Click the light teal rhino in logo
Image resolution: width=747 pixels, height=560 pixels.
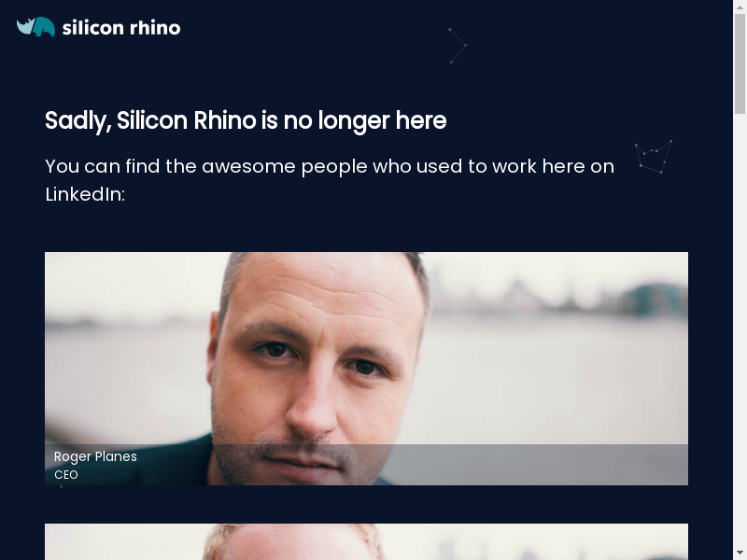(25, 26)
